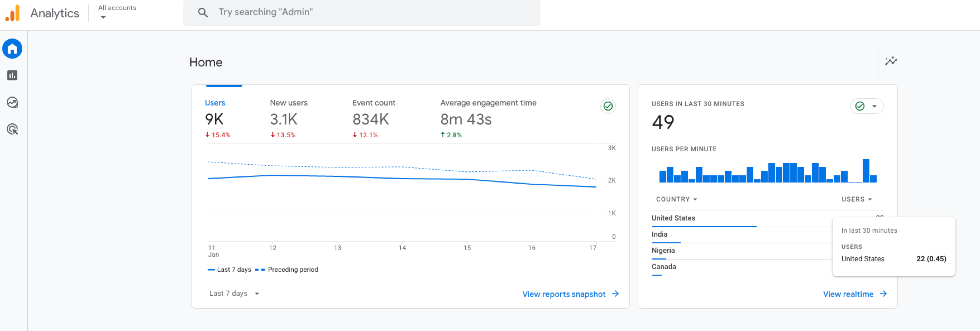
Task: Click the Google Analytics logo
Action: [13, 13]
